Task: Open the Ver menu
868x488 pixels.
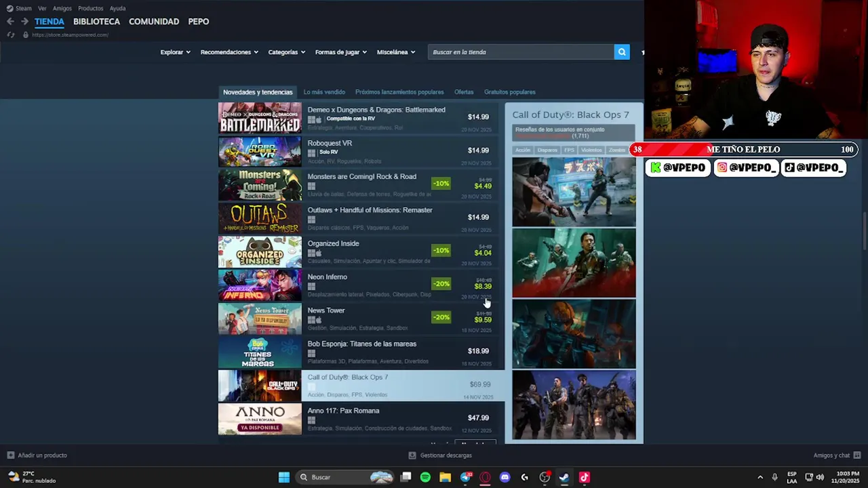Action: click(x=42, y=8)
